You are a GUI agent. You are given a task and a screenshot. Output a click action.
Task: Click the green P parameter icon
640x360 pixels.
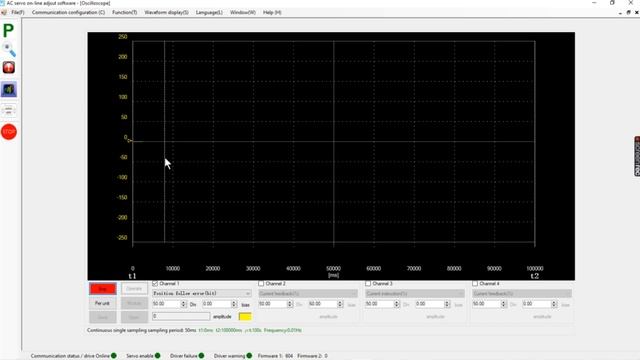[x=8, y=31]
